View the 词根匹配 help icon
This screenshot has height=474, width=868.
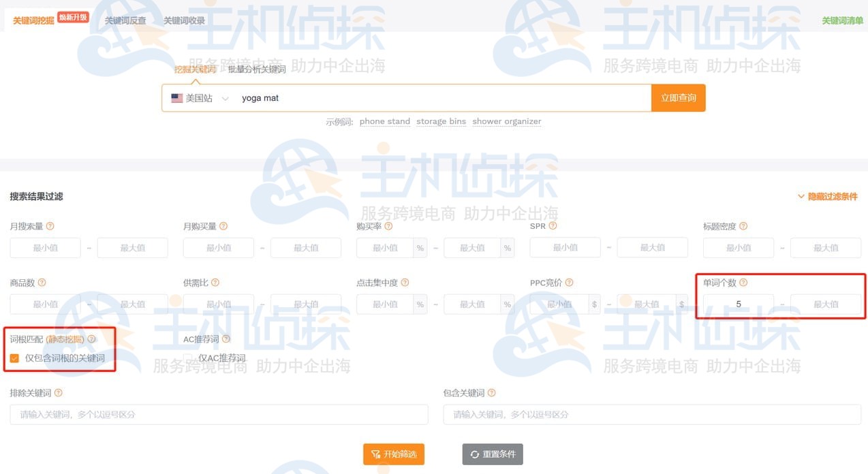point(91,337)
